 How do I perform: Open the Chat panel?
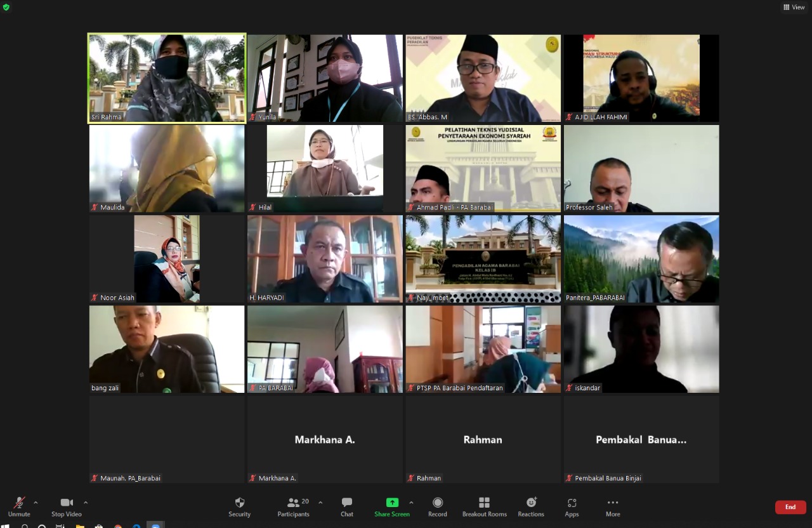click(x=346, y=506)
